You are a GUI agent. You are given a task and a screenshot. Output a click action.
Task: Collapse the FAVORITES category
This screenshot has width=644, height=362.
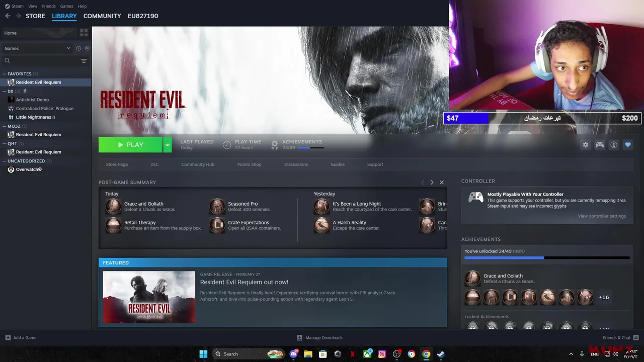[x=5, y=74]
